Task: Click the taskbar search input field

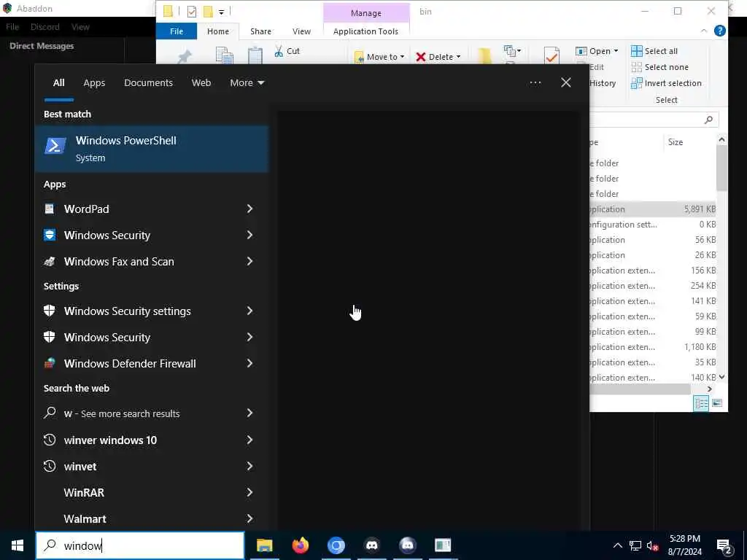Action: click(140, 545)
